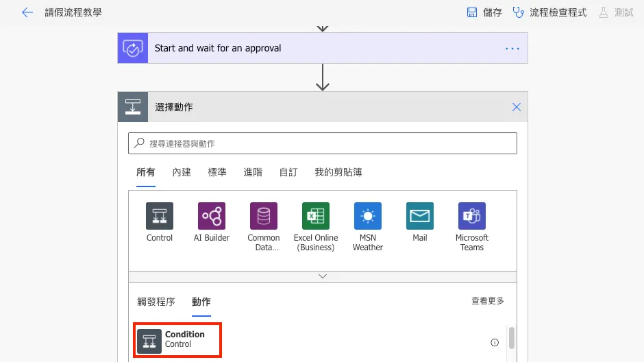Open the Start and wait for an approval step
644x362 pixels.
pyautogui.click(x=323, y=48)
